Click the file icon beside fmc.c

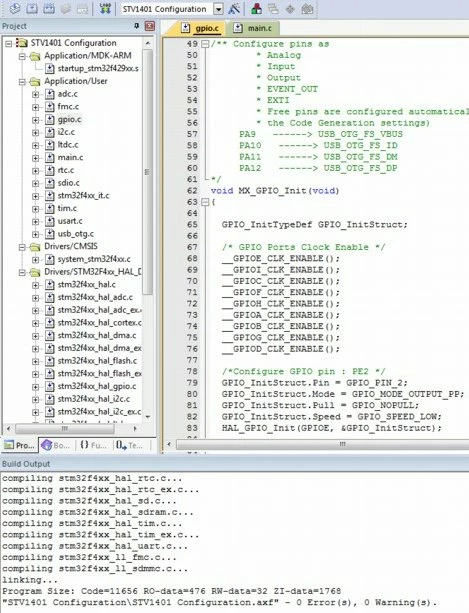coord(50,107)
